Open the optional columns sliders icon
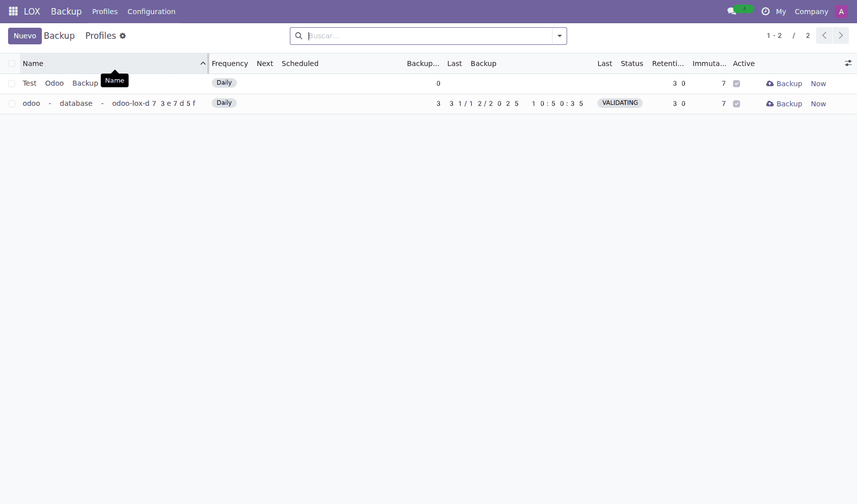 (847, 63)
